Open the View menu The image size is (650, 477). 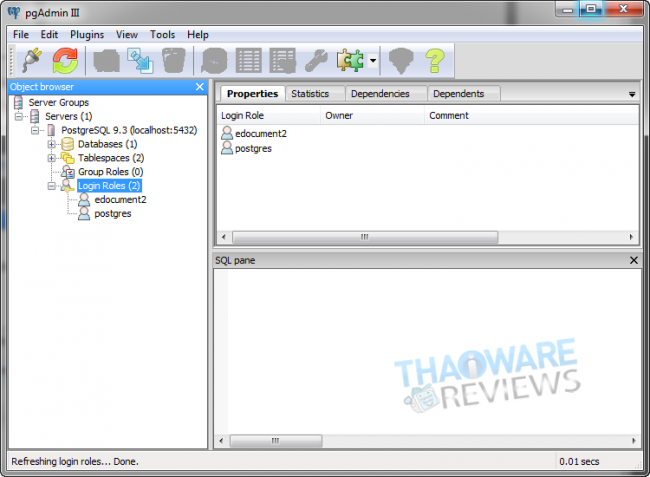pyautogui.click(x=126, y=34)
